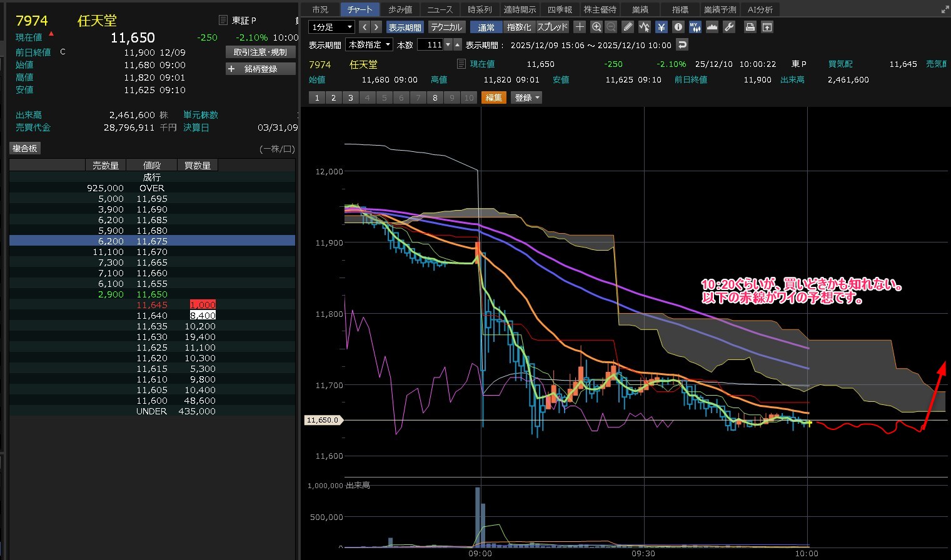The height and width of the screenshot is (560, 951).
Task: Open chart settings wrench icon
Action: tap(728, 27)
